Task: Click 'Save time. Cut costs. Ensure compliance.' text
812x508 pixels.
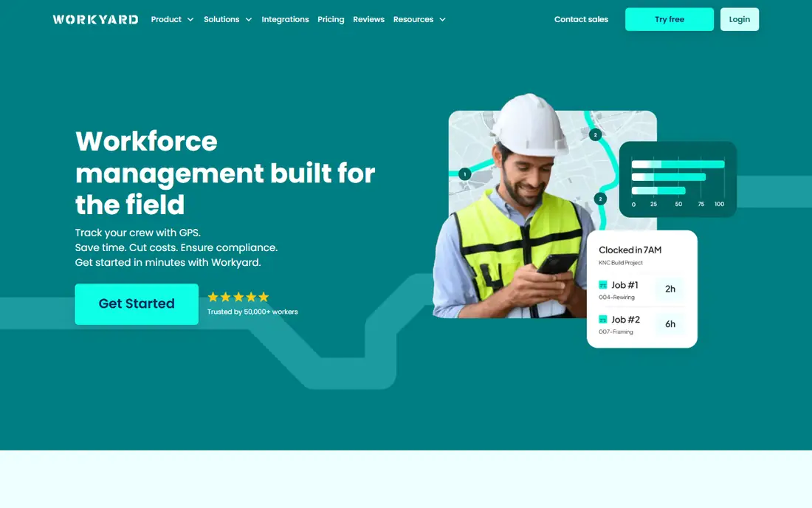Action: click(x=176, y=247)
